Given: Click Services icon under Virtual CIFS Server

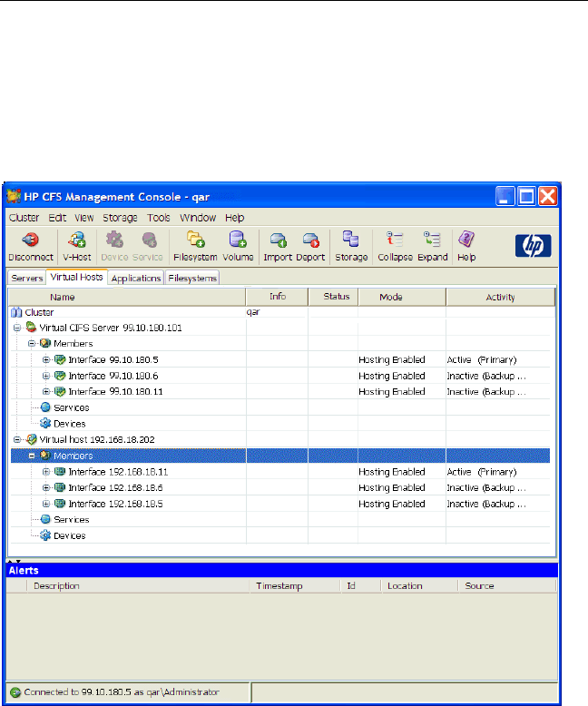Looking at the screenshot, I should [x=45, y=407].
